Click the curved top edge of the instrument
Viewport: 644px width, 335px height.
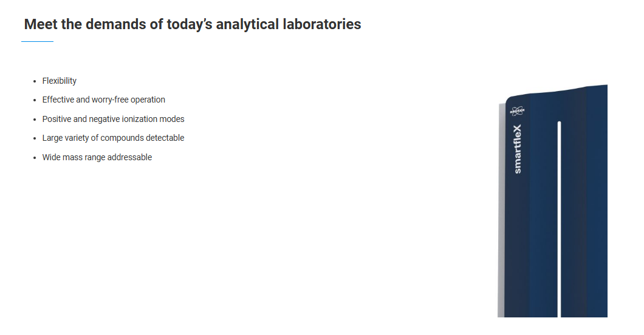557,92
